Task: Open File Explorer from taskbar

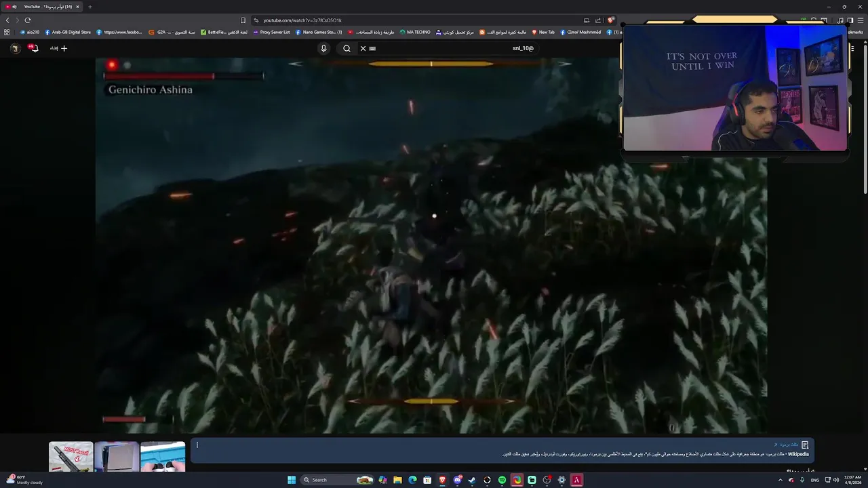Action: click(397, 480)
